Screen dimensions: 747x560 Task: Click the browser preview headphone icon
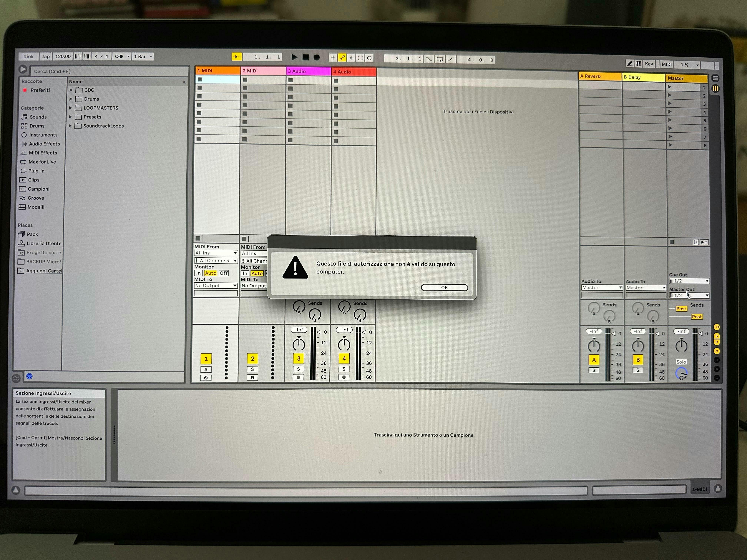(x=29, y=376)
